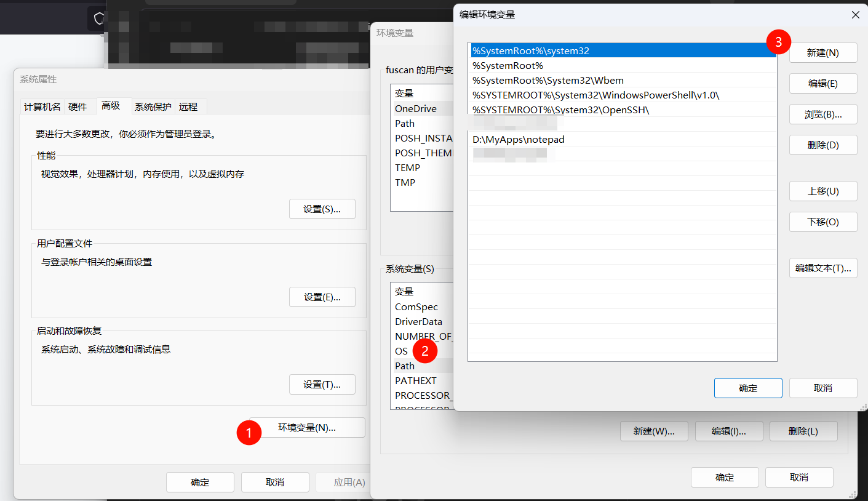Select the WindowsPowerShell\v1.0\ path entry

(595, 95)
